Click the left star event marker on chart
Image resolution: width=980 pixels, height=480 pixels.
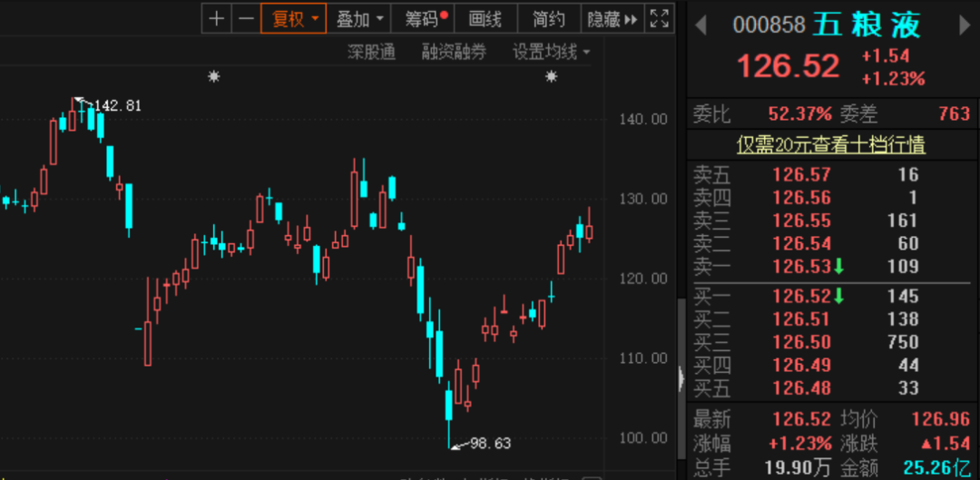click(214, 77)
